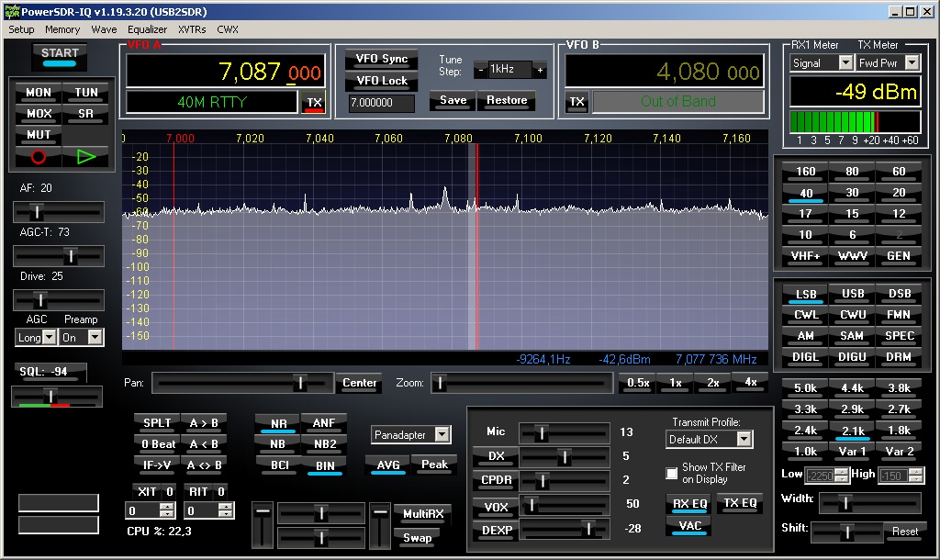Toggle the ANF auto notch filter
The image size is (940, 560).
point(324,423)
